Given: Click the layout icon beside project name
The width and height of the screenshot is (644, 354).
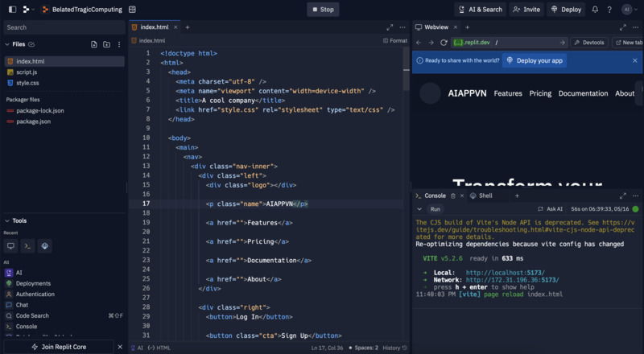Looking at the screenshot, I should (x=132, y=10).
